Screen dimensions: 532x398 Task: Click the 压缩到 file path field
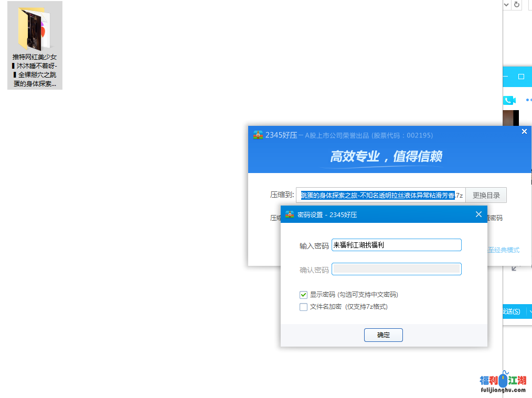coord(380,196)
